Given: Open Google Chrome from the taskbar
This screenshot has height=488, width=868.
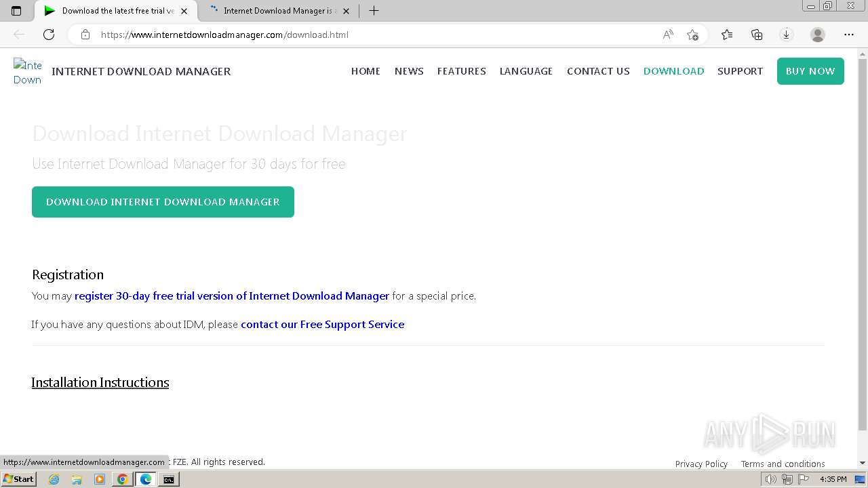Looking at the screenshot, I should coord(123,479).
